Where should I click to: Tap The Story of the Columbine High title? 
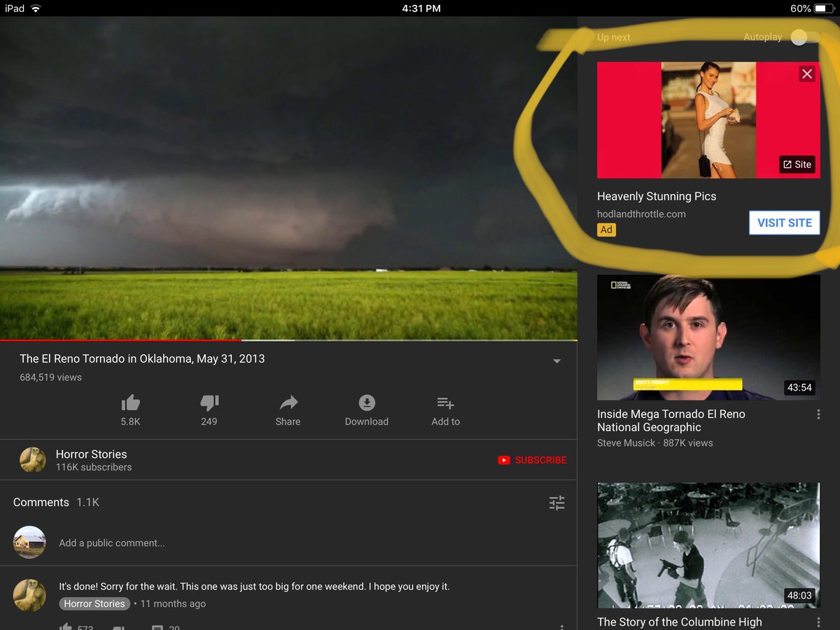point(679,622)
